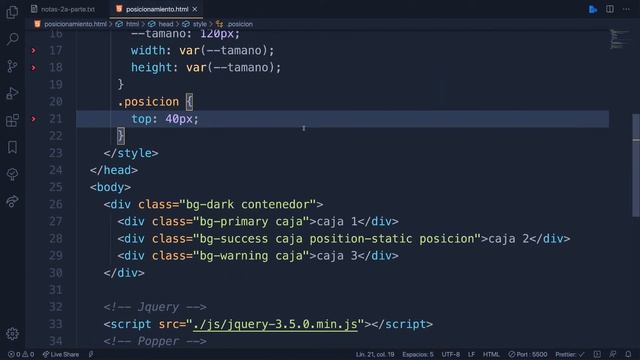
Task: Open the Search view icon
Action: point(12,39)
